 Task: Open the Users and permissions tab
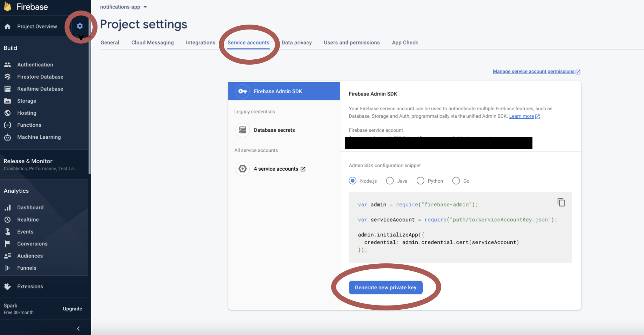pyautogui.click(x=351, y=42)
